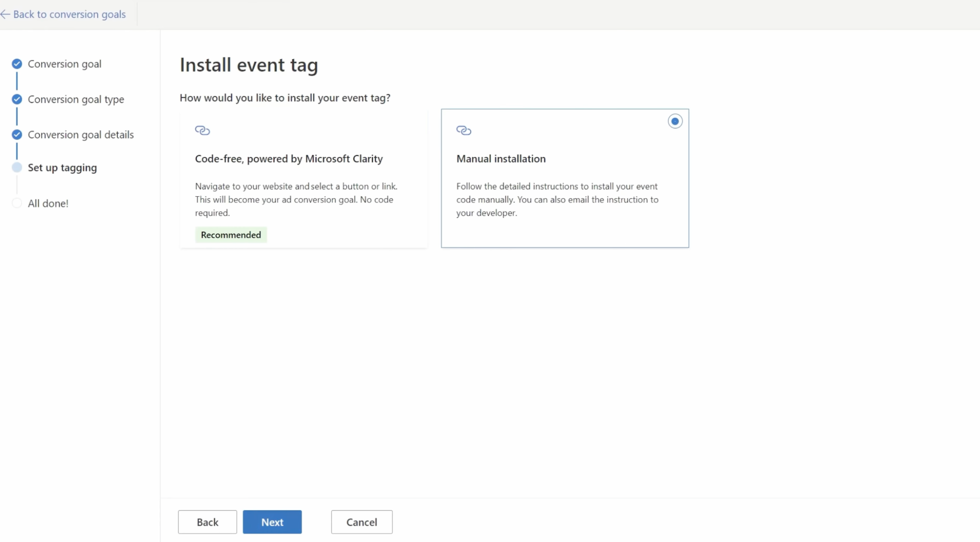Image resolution: width=980 pixels, height=542 pixels.
Task: Open the Conversion goal step
Action: (x=65, y=64)
